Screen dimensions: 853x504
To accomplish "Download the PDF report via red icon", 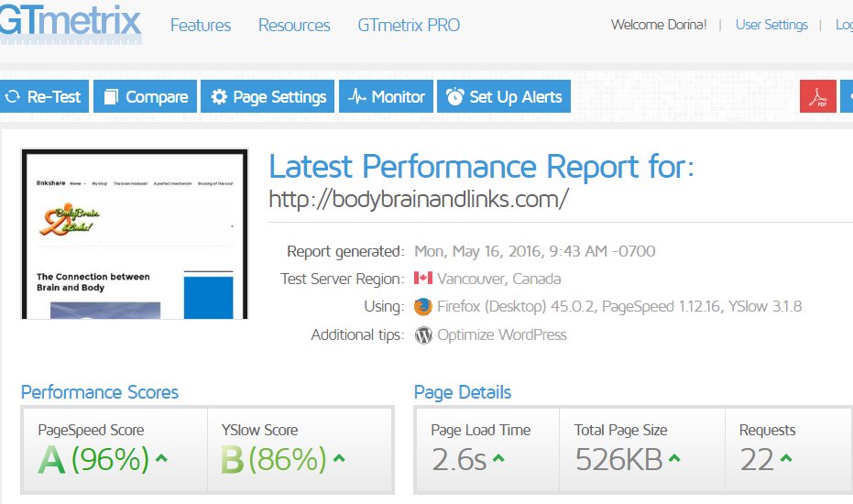I will [817, 96].
